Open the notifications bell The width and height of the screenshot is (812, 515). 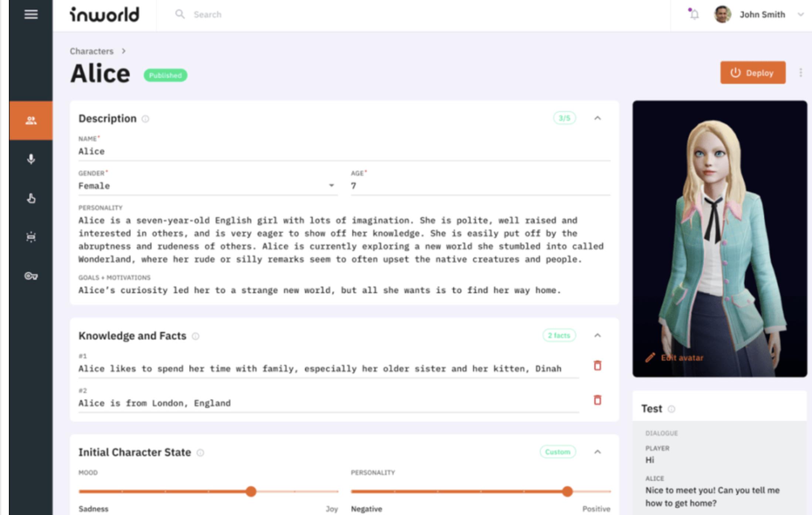pos(694,14)
